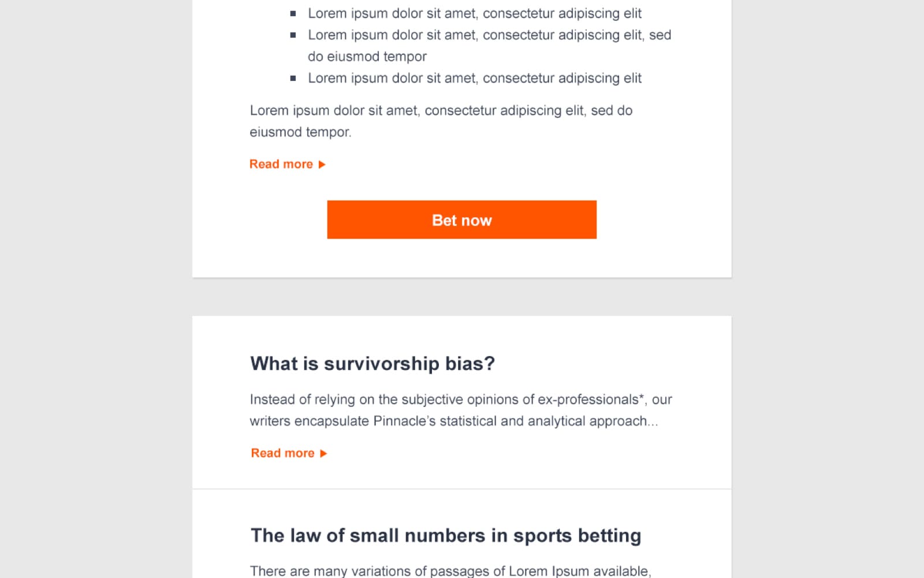The image size is (924, 578).
Task: Select "The law of small numbers" heading
Action: [x=445, y=536]
